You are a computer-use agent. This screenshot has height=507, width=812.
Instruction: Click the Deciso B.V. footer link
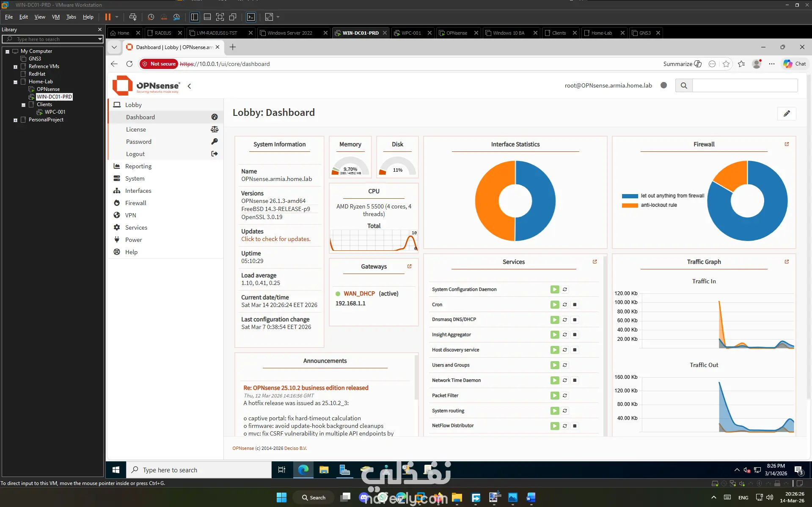(x=295, y=448)
